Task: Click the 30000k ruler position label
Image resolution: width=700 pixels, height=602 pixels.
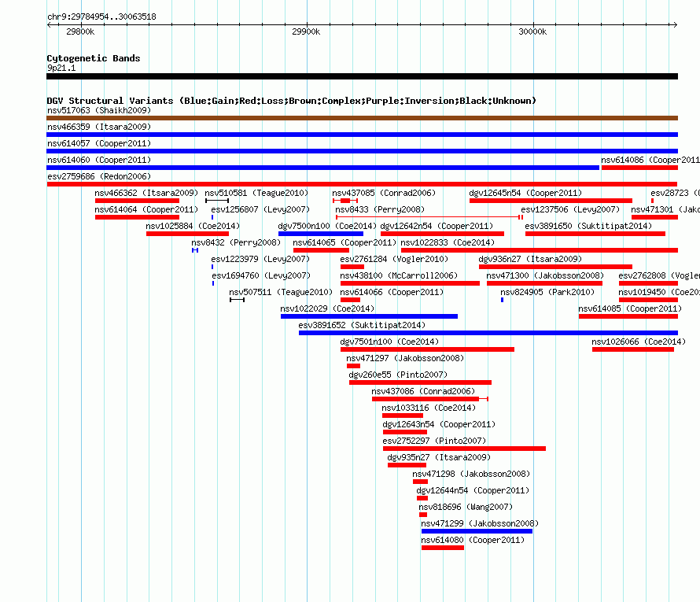Action: (x=532, y=31)
